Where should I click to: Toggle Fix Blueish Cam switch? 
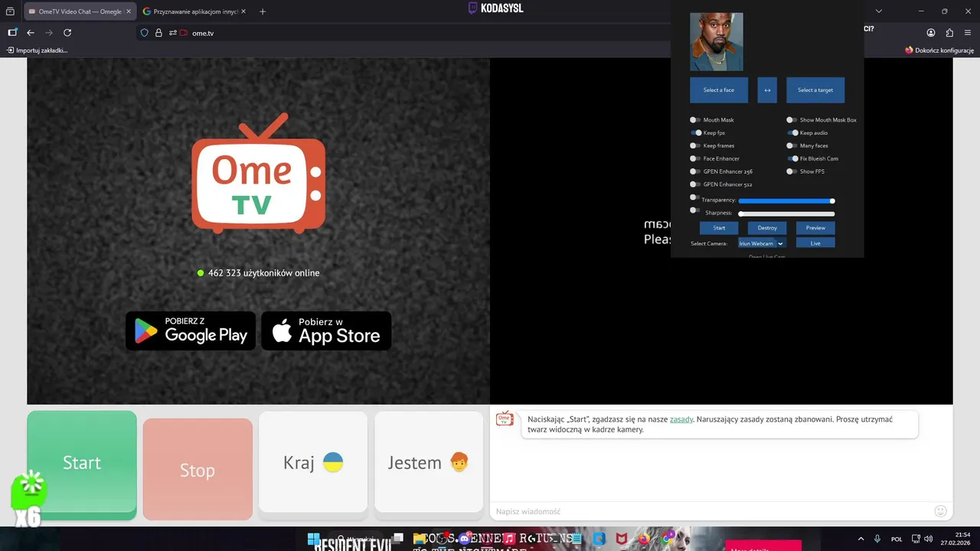tap(792, 158)
